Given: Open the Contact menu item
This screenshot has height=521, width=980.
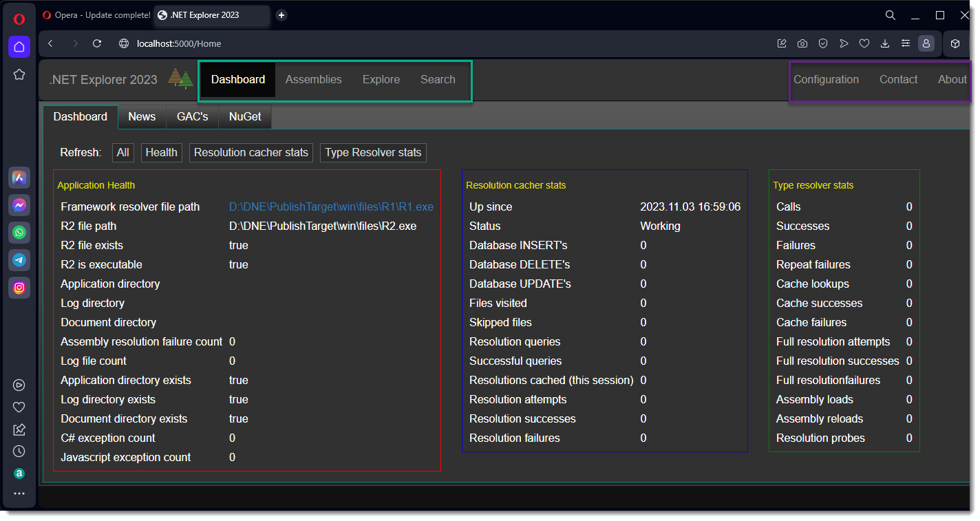Looking at the screenshot, I should click(898, 80).
